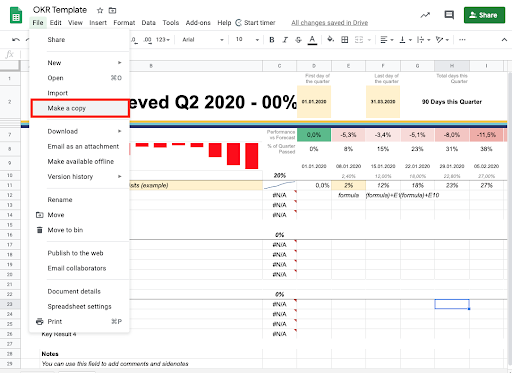Select column H header
The height and width of the screenshot is (373, 512).
452,66
